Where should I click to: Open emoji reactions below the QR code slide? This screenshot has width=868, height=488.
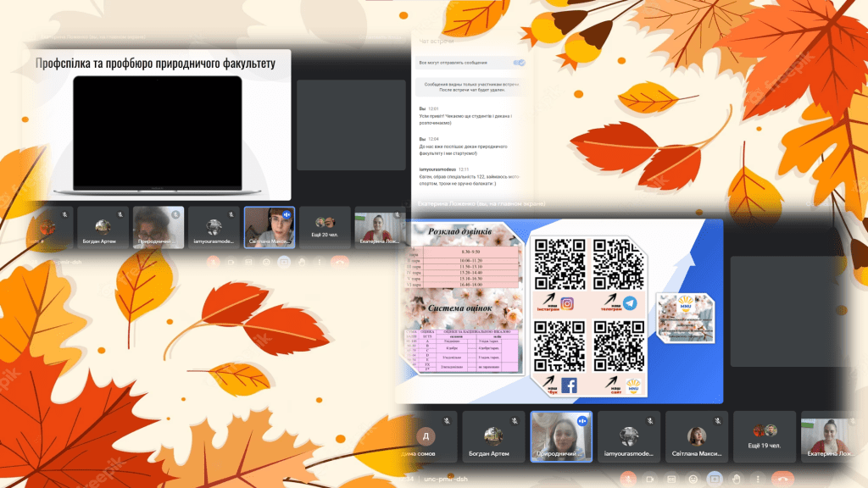(x=693, y=479)
